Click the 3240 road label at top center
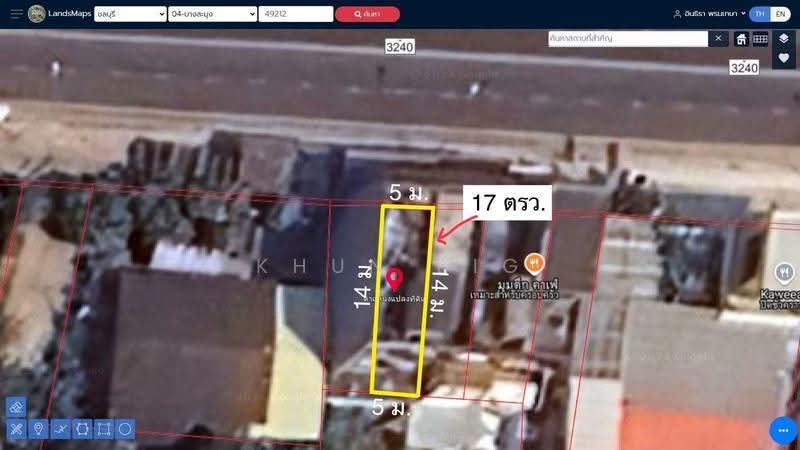 399,47
